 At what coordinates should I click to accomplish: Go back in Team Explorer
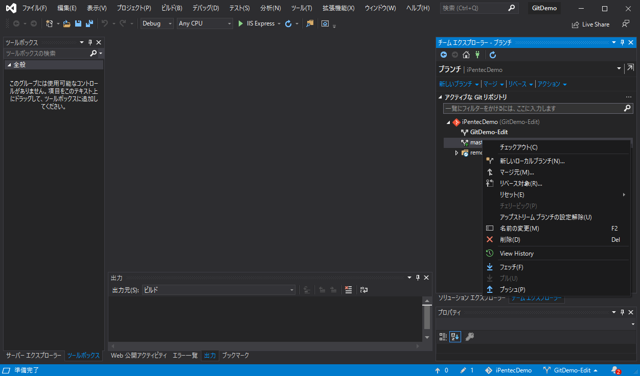tap(444, 55)
